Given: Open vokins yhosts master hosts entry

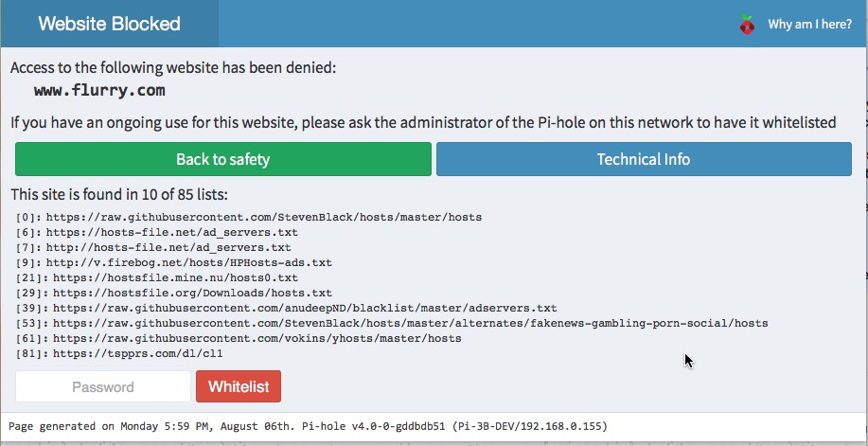Looking at the screenshot, I should click(x=257, y=338).
